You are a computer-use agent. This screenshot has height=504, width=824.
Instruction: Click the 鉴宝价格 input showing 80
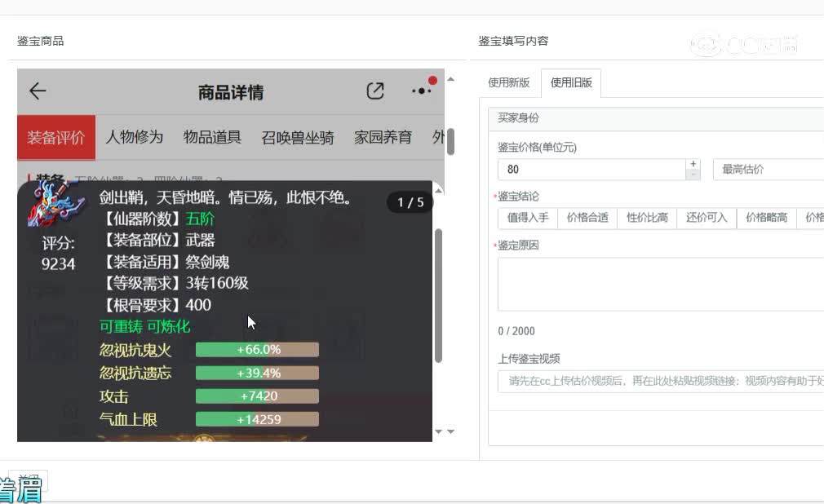pos(591,170)
